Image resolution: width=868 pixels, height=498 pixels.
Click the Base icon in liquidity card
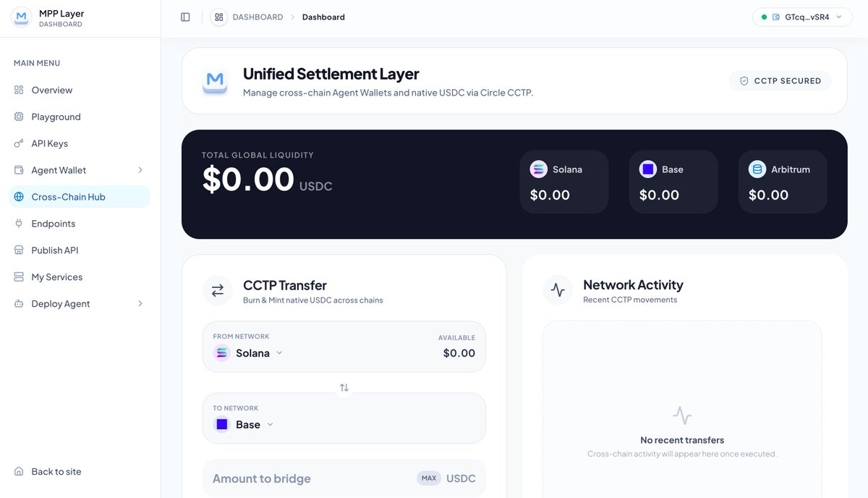(x=648, y=169)
